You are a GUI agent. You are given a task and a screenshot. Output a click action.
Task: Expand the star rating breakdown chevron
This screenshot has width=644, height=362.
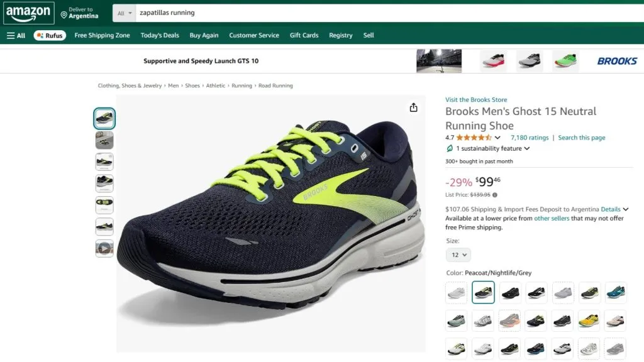(x=497, y=138)
